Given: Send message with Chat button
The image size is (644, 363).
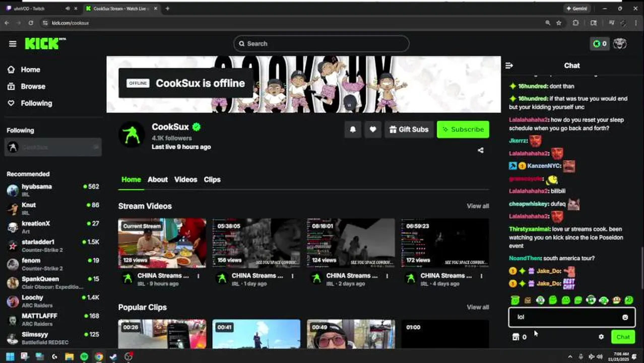Looking at the screenshot, I should 623,337.
